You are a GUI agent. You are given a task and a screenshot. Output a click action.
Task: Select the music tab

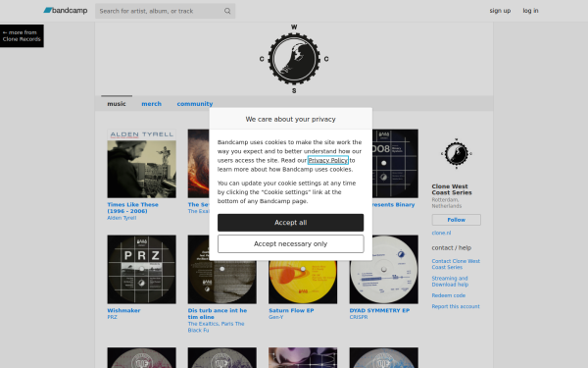tap(117, 104)
